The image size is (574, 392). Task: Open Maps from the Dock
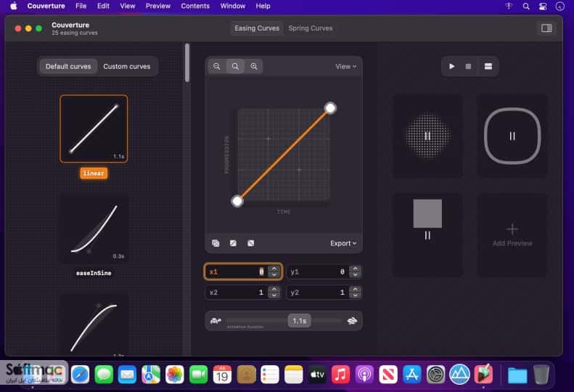pos(151,375)
